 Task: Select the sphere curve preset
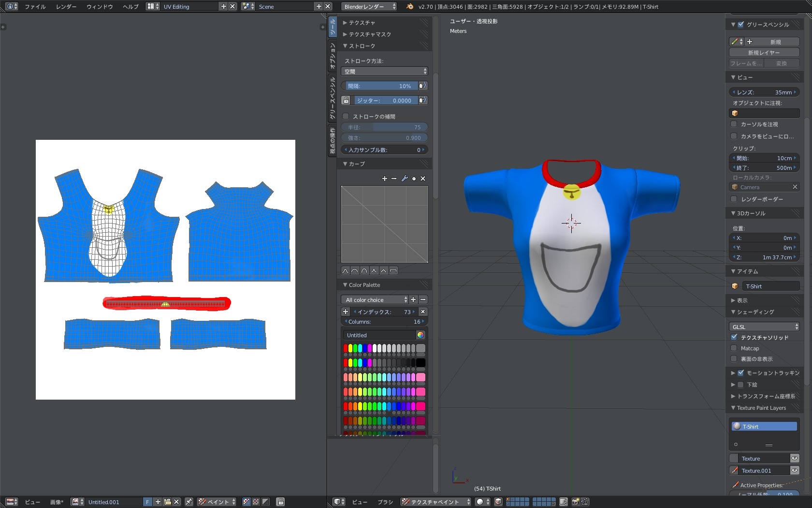point(355,271)
